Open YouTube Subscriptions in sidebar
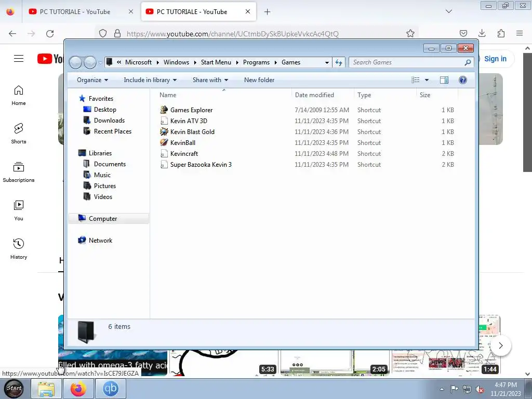 [19, 172]
